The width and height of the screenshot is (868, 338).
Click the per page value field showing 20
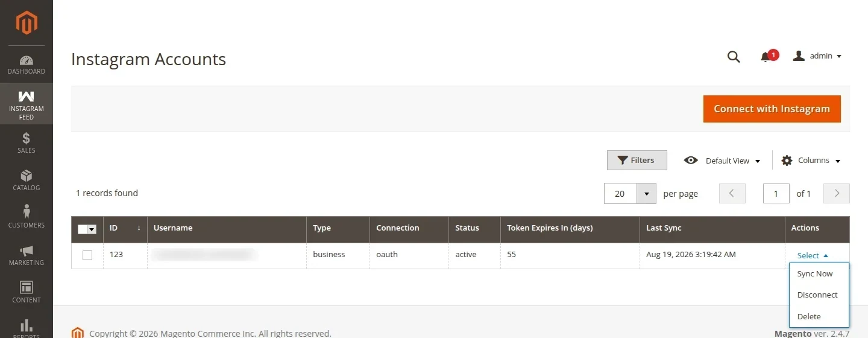click(x=620, y=194)
